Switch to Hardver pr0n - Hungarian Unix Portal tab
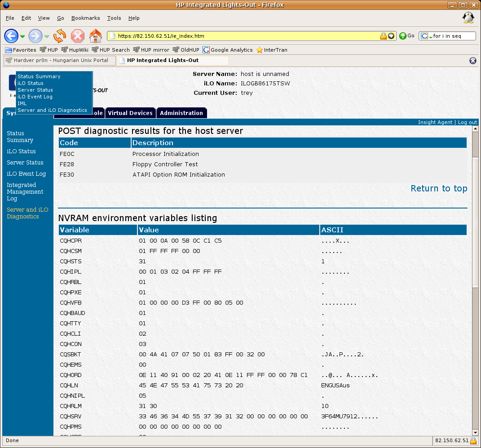481x448 pixels. [60, 61]
